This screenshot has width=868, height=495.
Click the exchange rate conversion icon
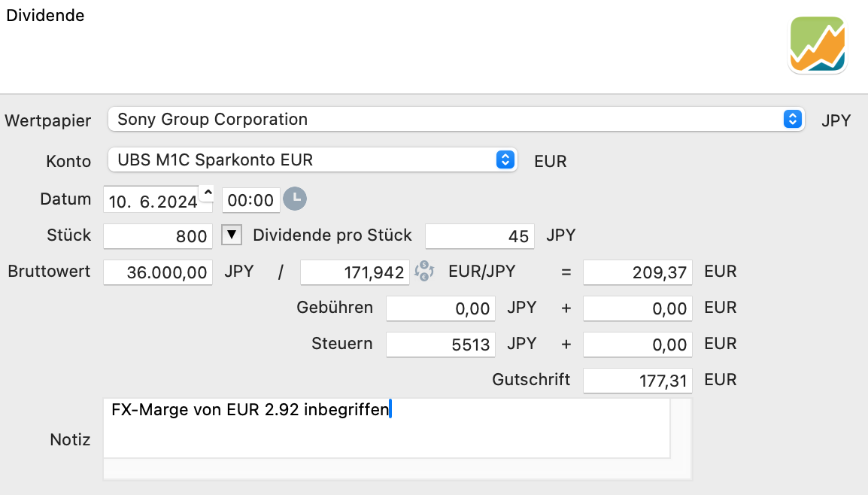point(424,272)
